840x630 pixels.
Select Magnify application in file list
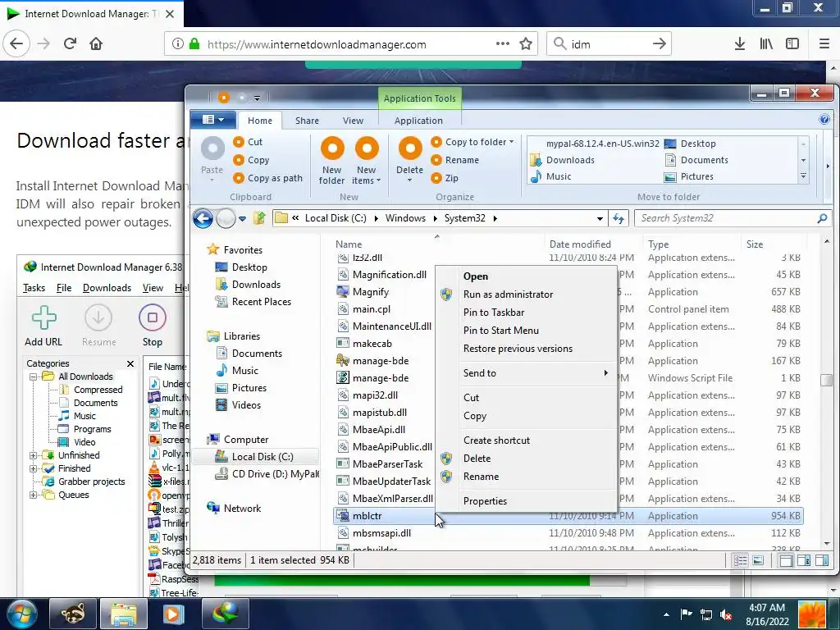371,292
